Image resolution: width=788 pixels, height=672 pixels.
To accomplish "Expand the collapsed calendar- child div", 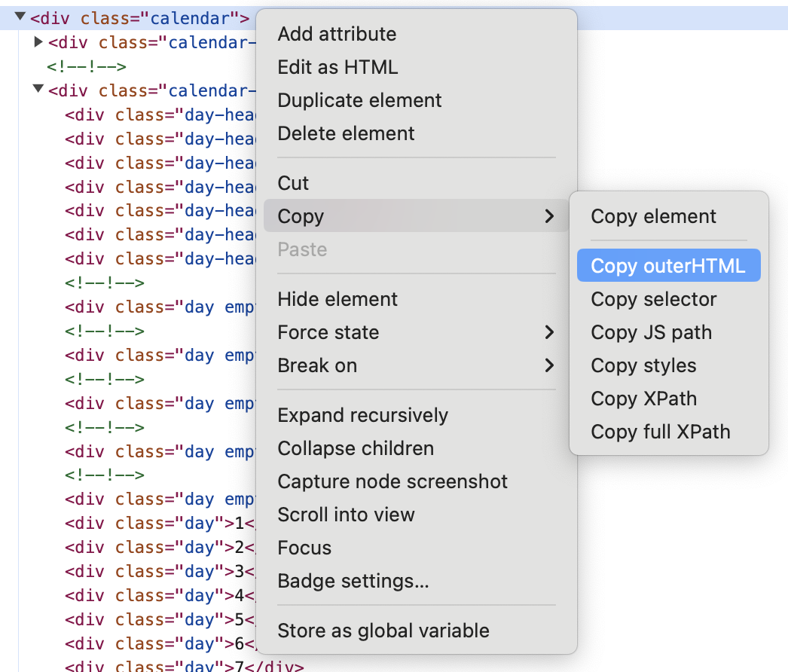I will coord(38,42).
